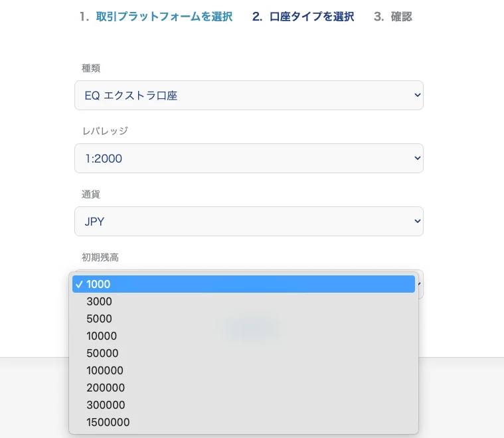504x438 pixels.
Task: Select step 3 確認
Action: point(393,17)
